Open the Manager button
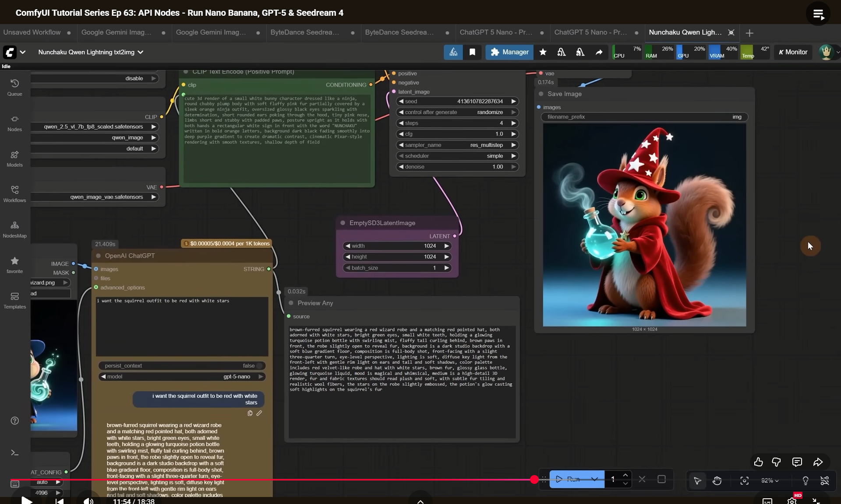The image size is (841, 504). tap(509, 52)
